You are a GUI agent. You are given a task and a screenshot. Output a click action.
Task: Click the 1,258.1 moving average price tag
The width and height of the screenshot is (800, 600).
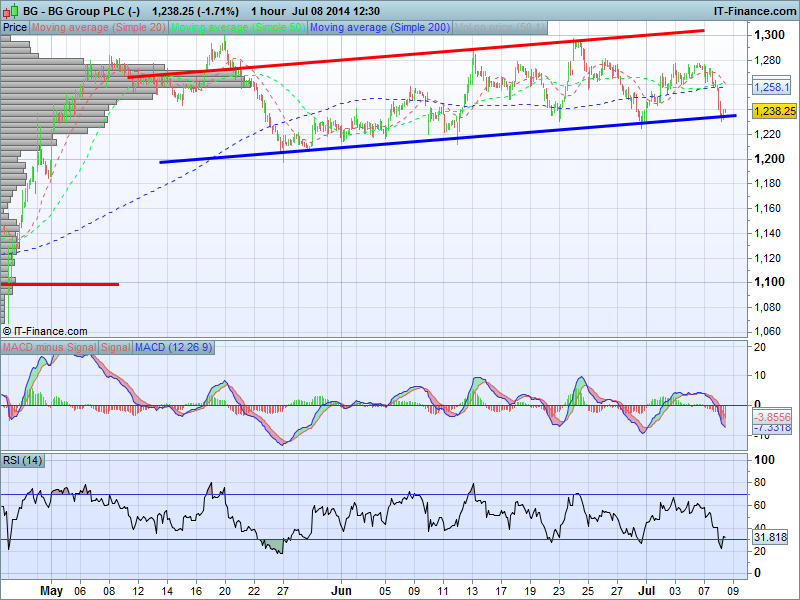(x=771, y=88)
